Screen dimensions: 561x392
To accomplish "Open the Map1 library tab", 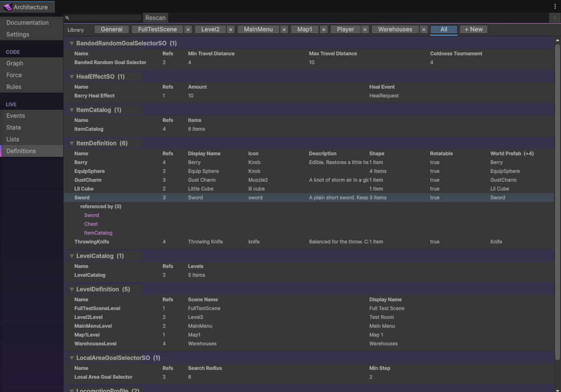I will point(305,29).
